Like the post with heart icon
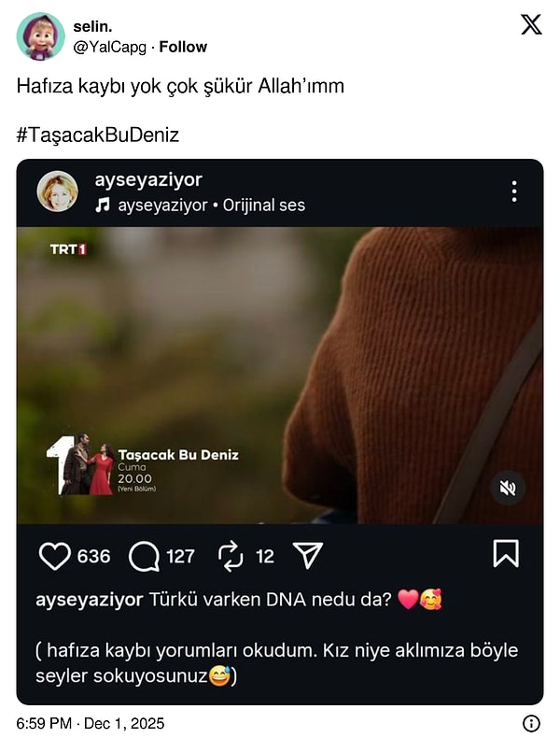 pos(55,556)
